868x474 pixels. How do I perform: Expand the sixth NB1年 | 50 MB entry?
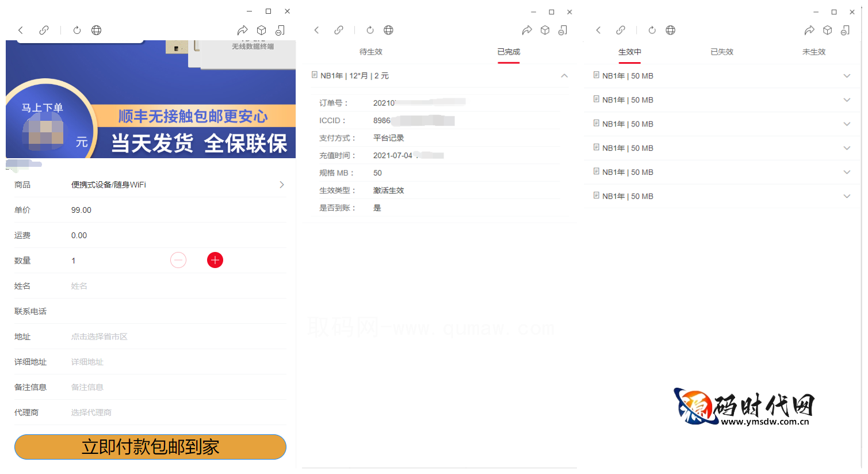click(x=847, y=197)
